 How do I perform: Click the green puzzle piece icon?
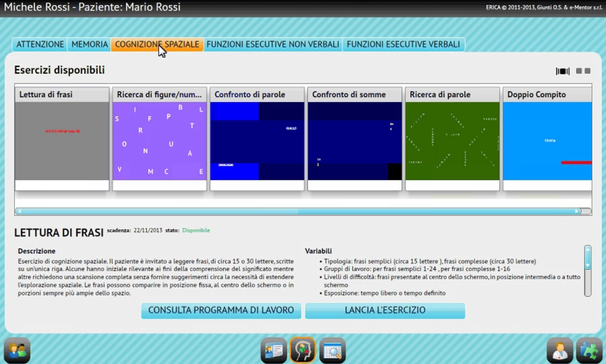pyautogui.click(x=589, y=350)
